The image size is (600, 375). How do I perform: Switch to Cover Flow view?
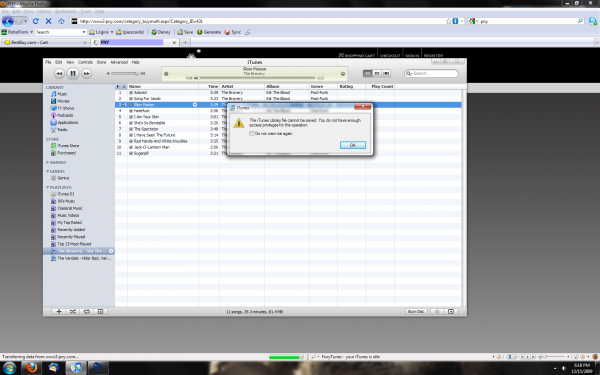coord(386,73)
